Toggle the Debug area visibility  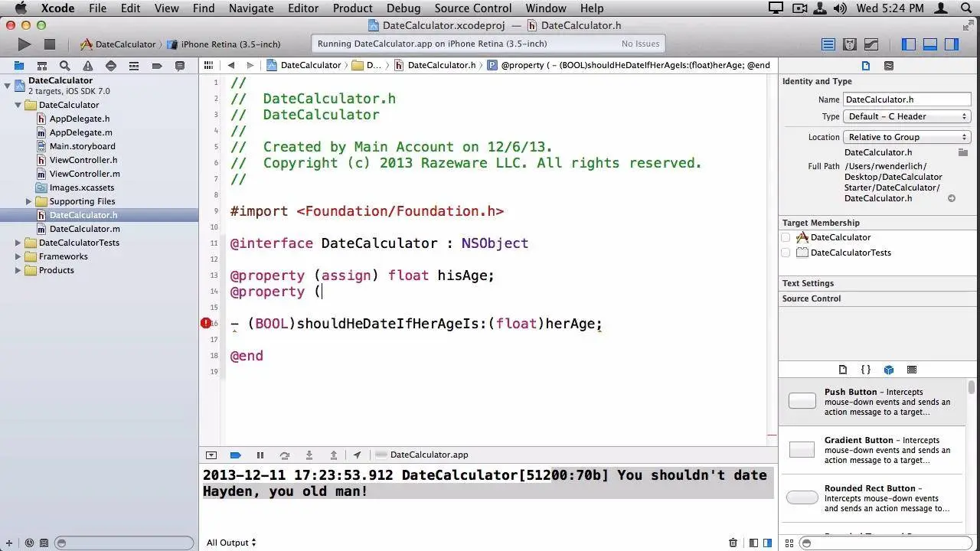point(930,44)
